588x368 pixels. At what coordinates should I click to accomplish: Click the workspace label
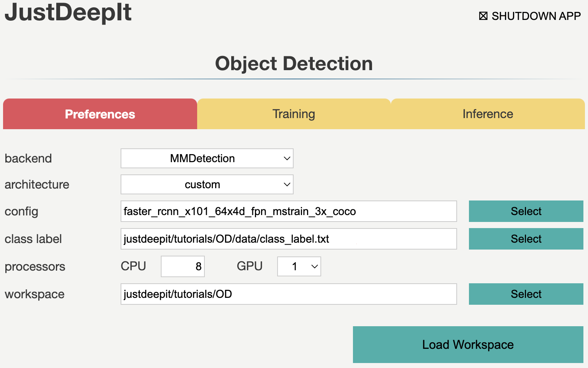[x=34, y=294]
